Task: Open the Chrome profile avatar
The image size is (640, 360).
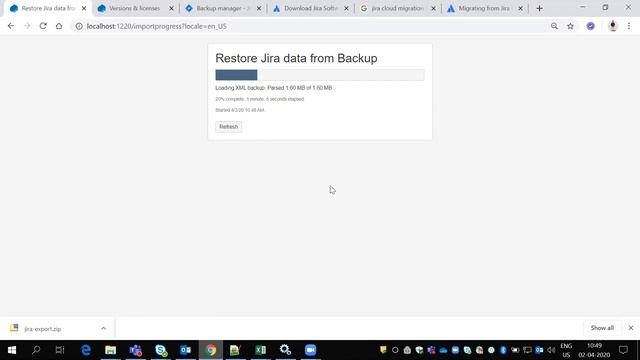Action: [613, 26]
